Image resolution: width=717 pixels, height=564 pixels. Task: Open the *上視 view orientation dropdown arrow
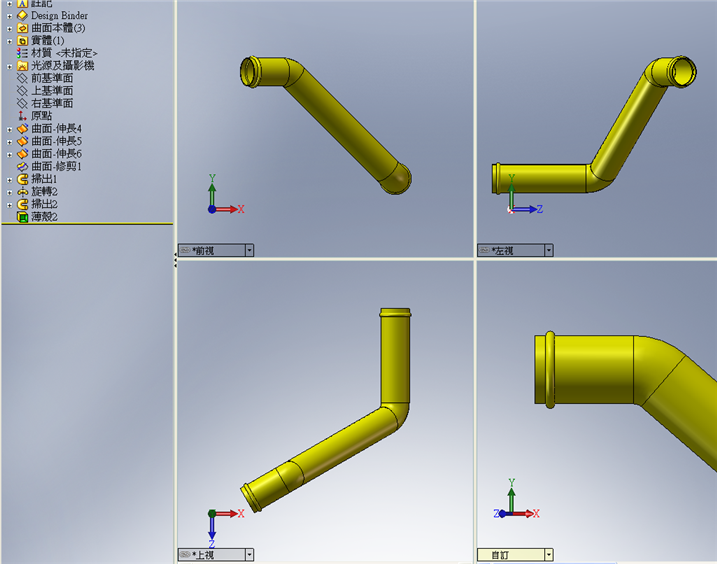pyautogui.click(x=249, y=555)
